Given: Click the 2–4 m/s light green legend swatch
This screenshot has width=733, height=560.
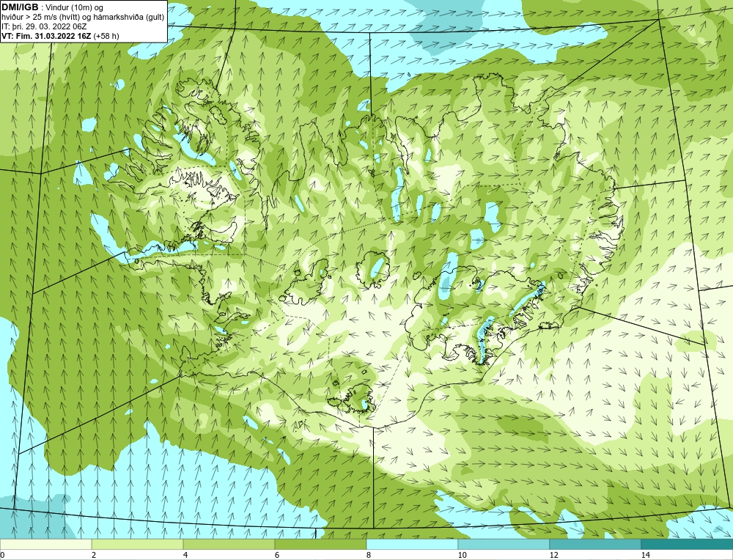Looking at the screenshot, I should (138, 545).
